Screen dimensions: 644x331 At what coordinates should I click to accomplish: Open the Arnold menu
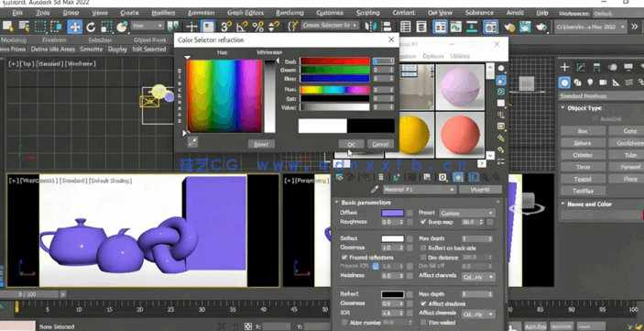[515, 13]
